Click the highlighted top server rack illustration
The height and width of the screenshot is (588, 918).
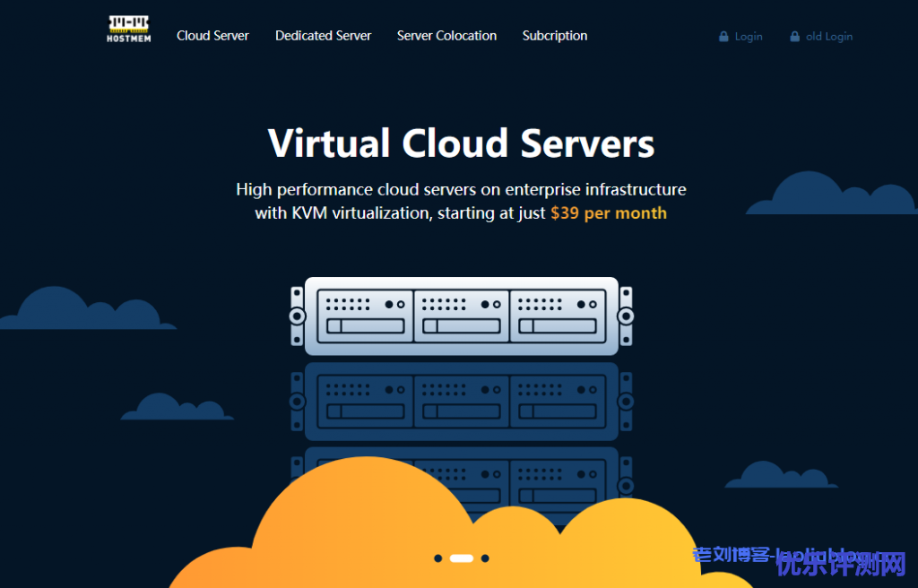(461, 316)
